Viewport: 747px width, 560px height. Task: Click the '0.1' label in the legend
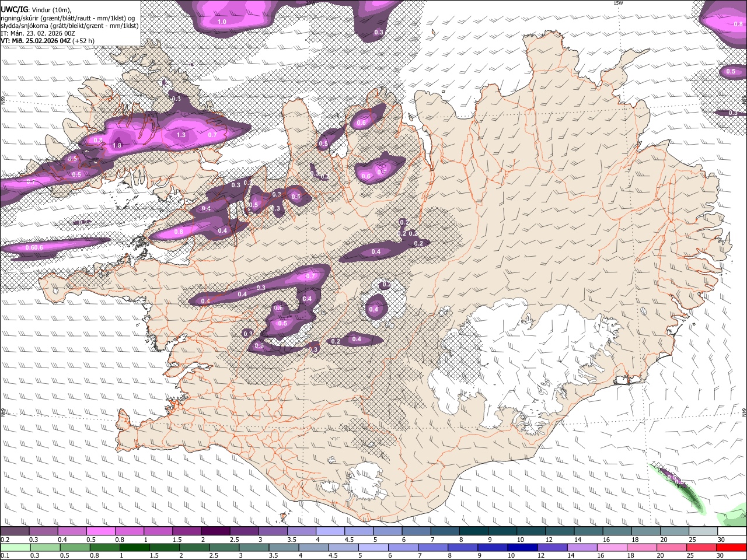click(x=4, y=555)
